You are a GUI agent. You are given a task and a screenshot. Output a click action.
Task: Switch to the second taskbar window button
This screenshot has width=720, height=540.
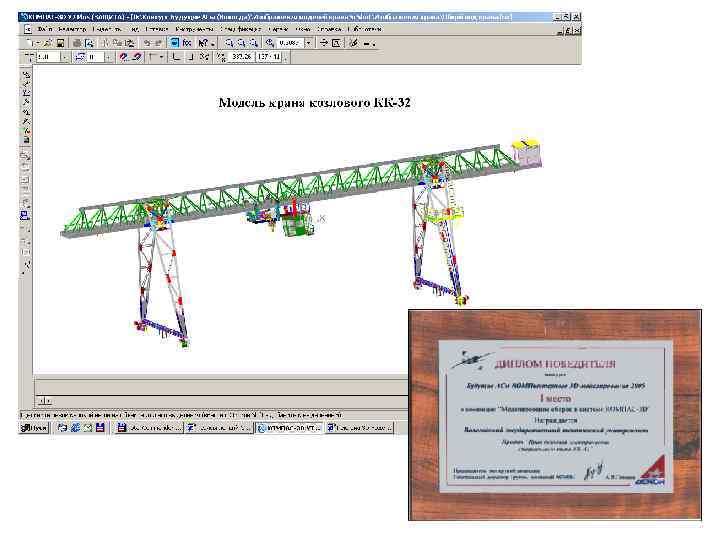pyautogui.click(x=219, y=428)
